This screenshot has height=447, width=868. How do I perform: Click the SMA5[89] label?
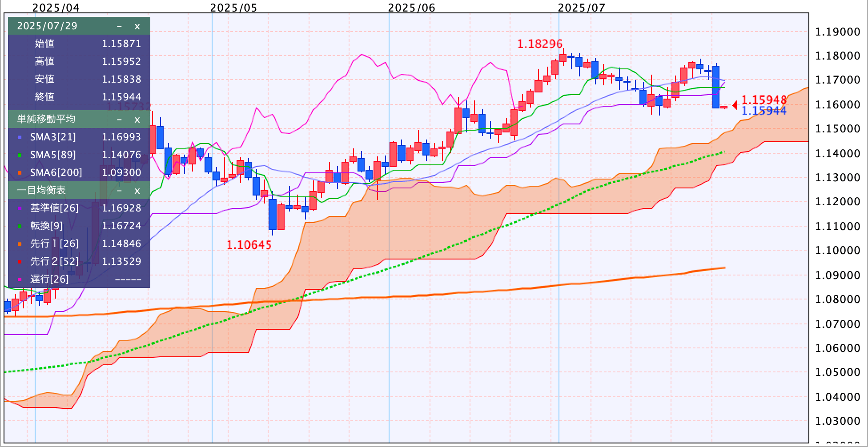pos(53,155)
